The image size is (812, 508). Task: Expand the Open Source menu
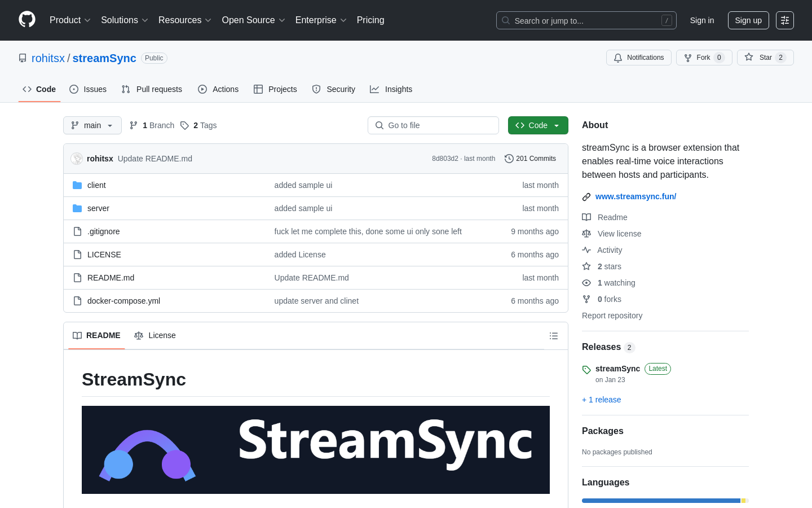254,20
